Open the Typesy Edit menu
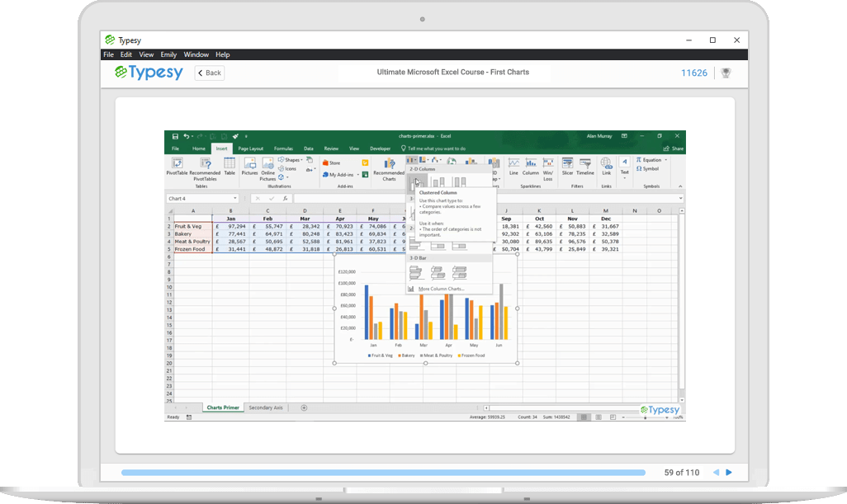The height and width of the screenshot is (504, 847). click(125, 54)
